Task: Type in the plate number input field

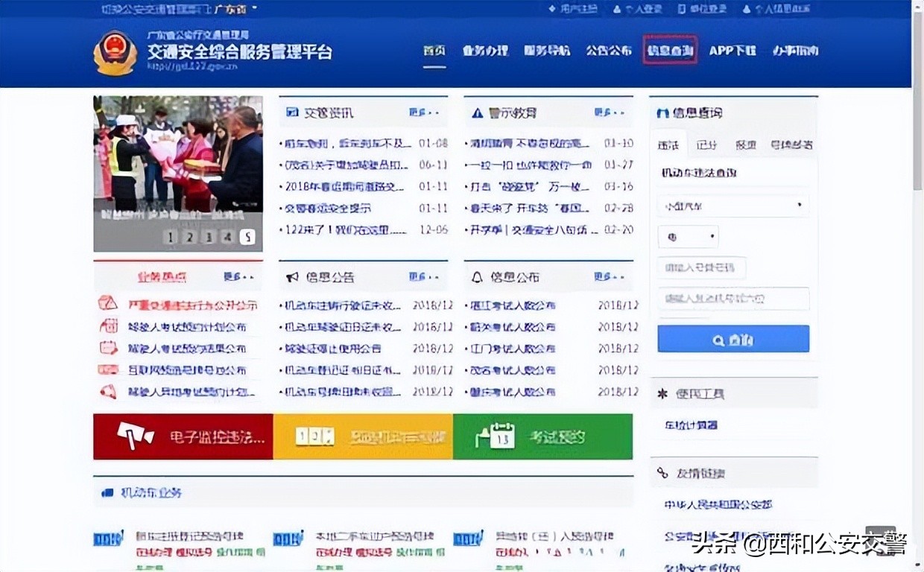Action: 702,267
